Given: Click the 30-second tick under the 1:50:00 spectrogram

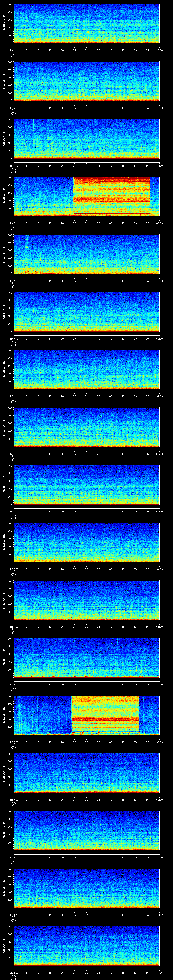Looking at the screenshot, I should [x=87, y=396].
